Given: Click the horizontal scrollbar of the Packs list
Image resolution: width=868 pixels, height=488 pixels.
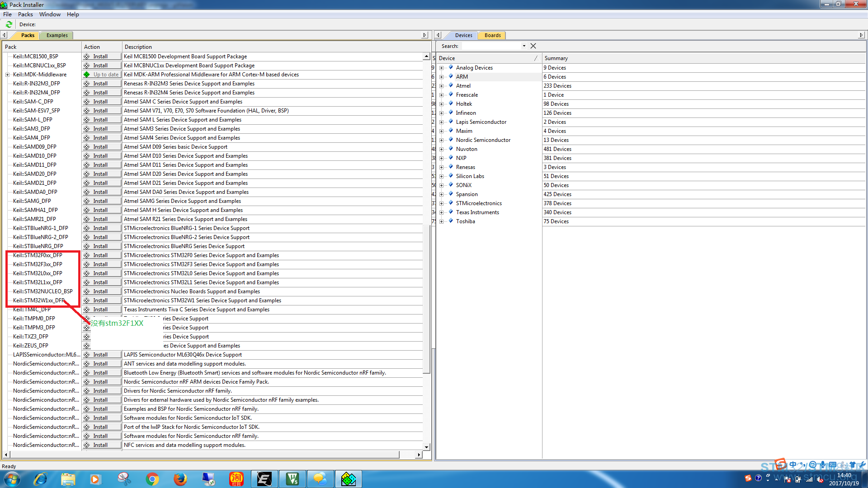Looking at the screenshot, I should click(x=205, y=454).
